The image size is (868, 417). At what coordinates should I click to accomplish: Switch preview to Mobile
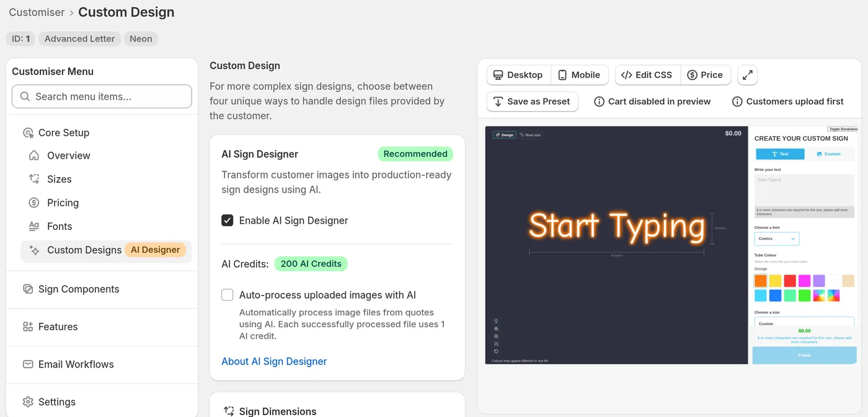580,75
